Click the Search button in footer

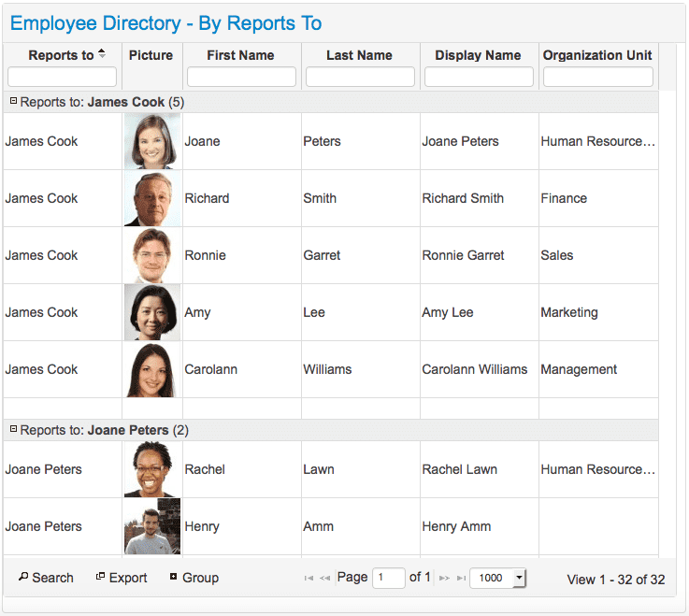[46, 578]
